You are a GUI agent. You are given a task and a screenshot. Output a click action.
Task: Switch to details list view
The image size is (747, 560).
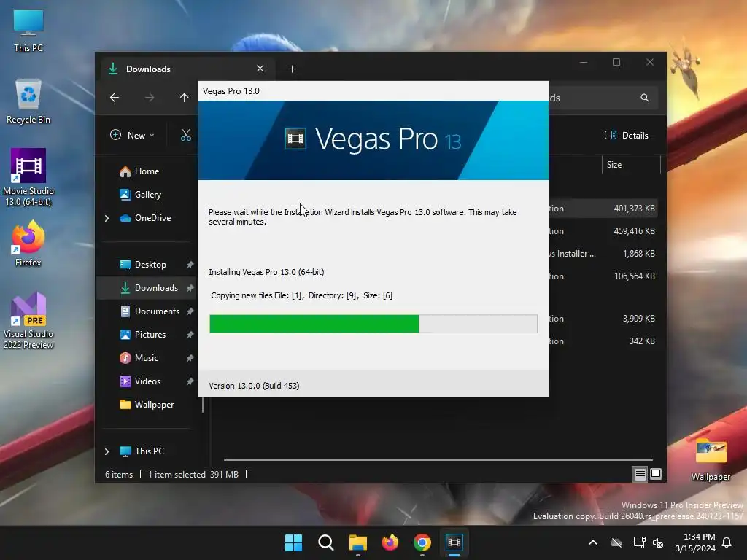coord(640,474)
